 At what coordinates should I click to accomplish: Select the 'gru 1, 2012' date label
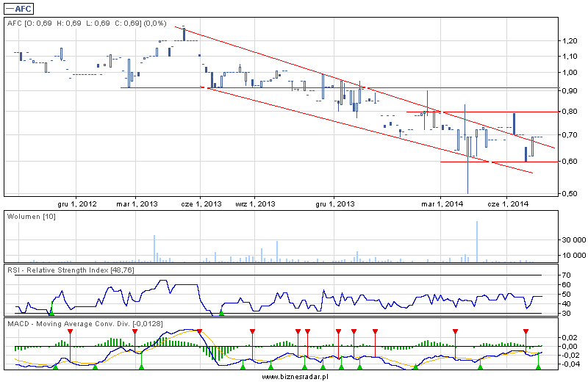click(77, 203)
